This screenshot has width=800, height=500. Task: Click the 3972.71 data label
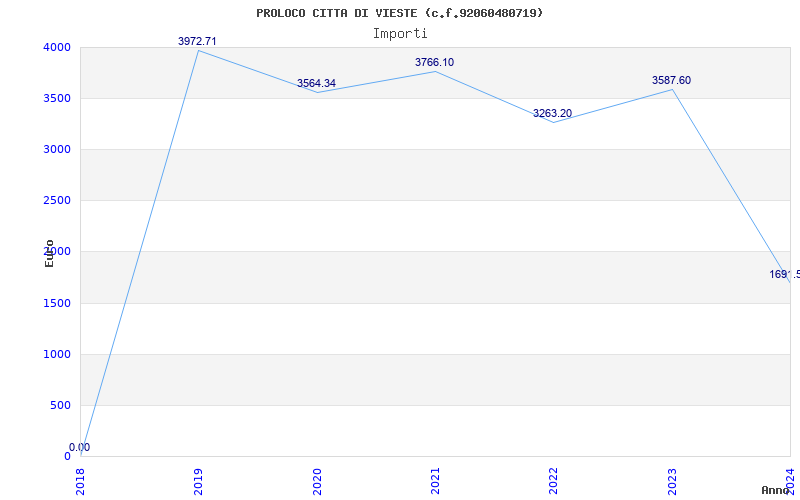coord(197,41)
